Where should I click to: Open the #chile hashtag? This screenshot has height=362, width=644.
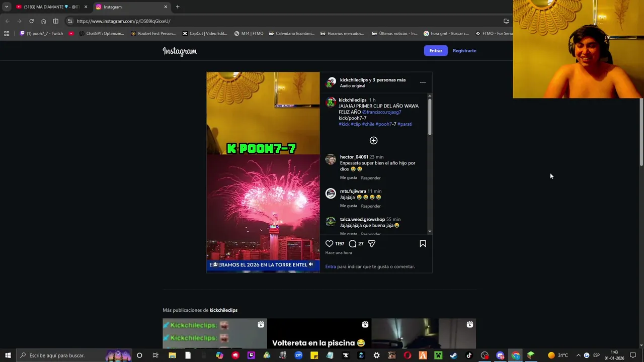tap(368, 124)
